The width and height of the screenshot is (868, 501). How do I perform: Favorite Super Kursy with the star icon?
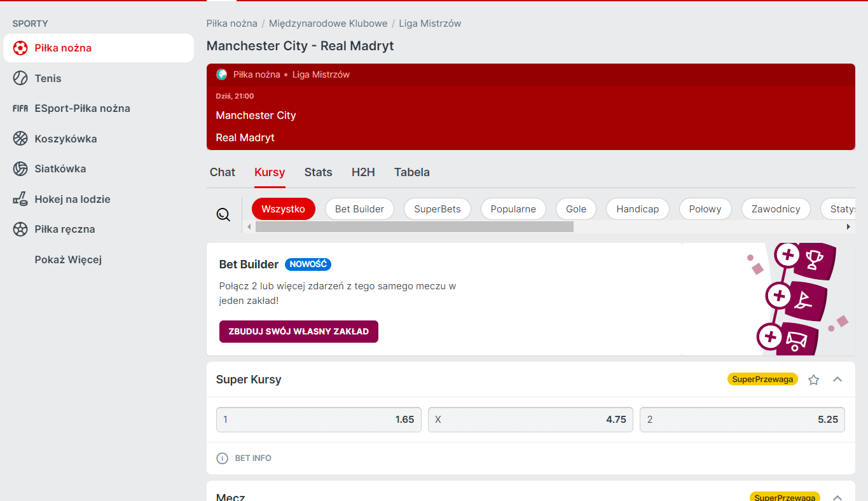coord(813,379)
